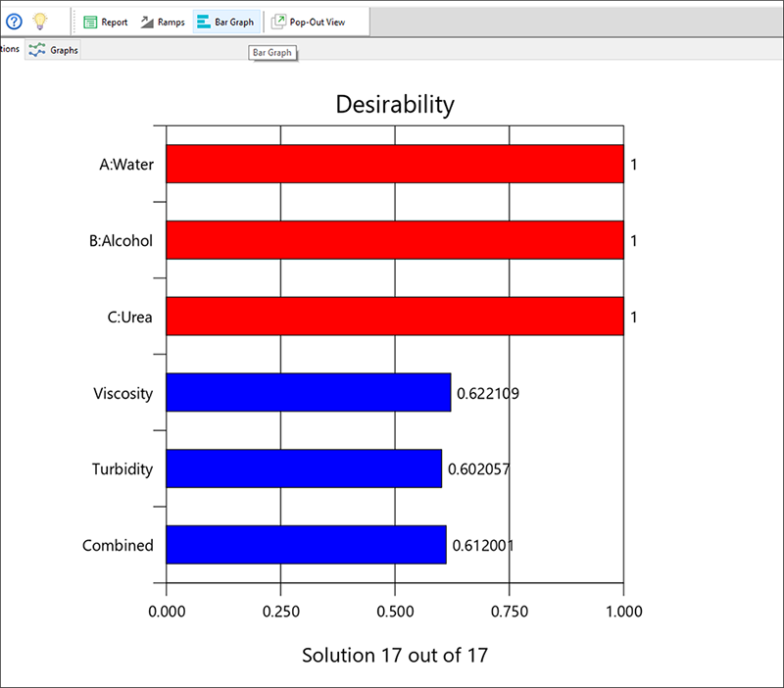Click the 0.750 x-axis tick label
The height and width of the screenshot is (688, 784).
tap(510, 611)
